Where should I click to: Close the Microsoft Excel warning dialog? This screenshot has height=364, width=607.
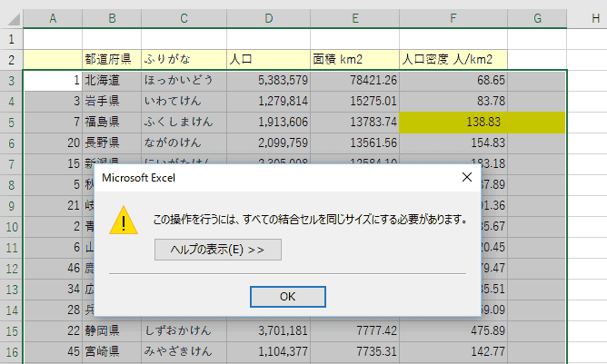(x=467, y=177)
